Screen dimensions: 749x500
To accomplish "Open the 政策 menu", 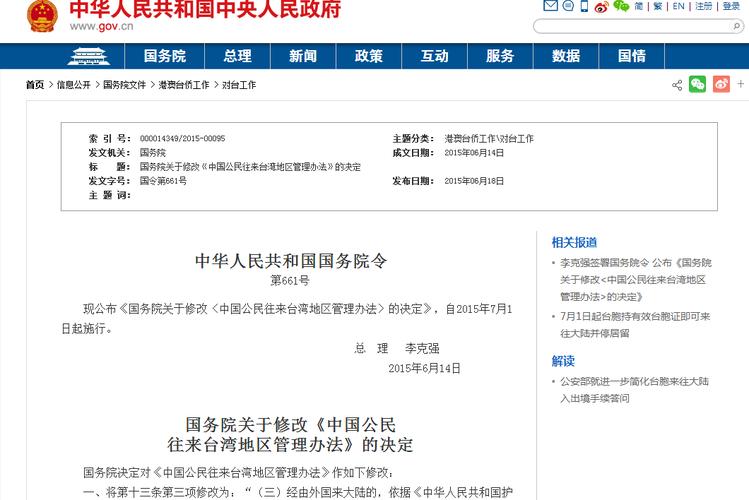I will (x=369, y=56).
